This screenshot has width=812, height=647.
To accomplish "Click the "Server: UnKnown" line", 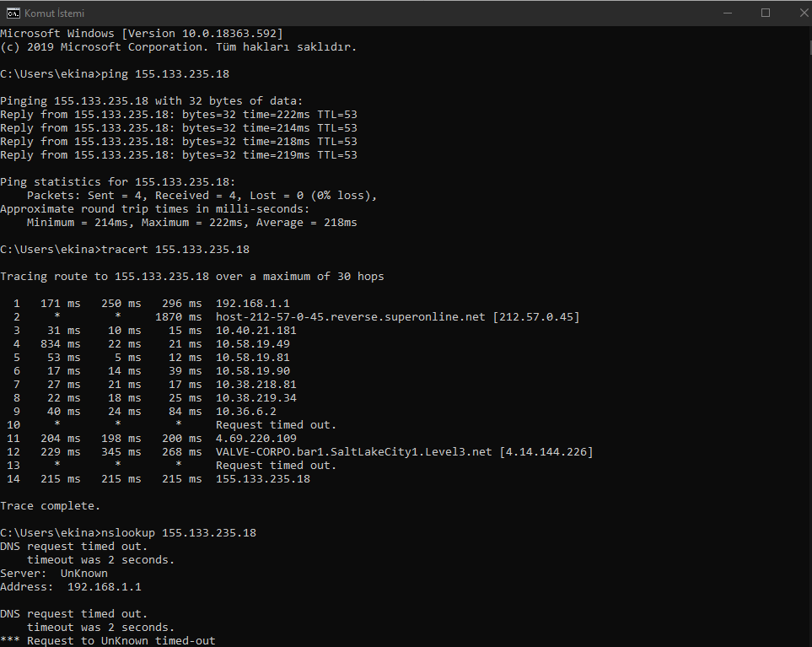I will point(54,574).
